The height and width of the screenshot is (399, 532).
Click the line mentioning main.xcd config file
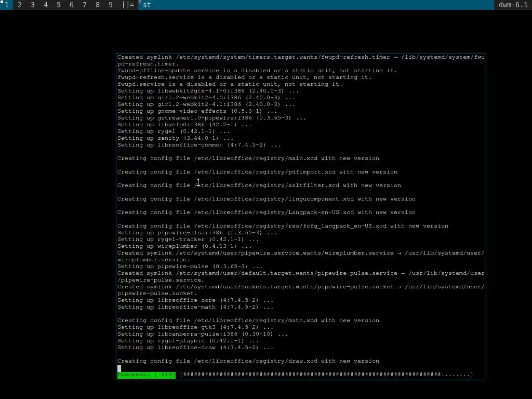click(x=248, y=158)
